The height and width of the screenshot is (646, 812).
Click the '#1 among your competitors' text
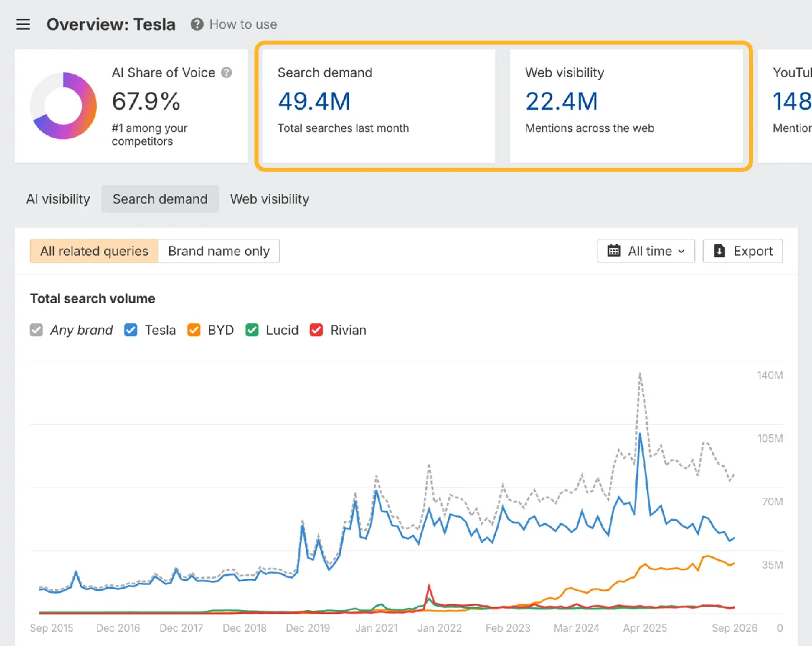click(150, 135)
